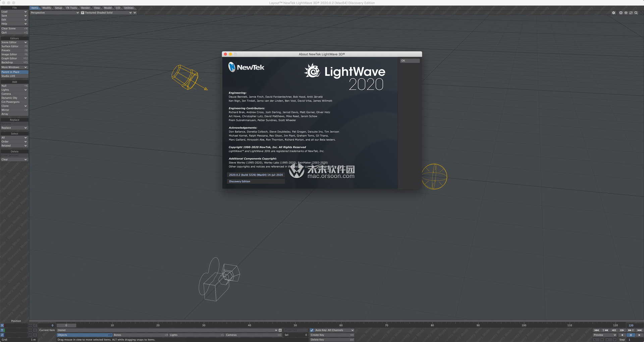Viewport: 644px width, 342px height.
Task: Select the yellow sphere null in viewport
Action: 434,176
